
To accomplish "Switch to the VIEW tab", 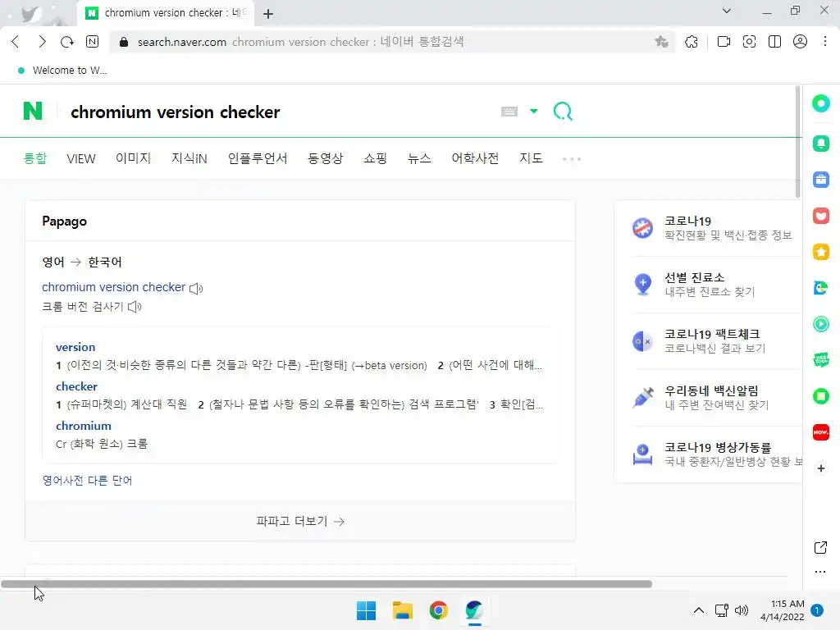I will [81, 158].
